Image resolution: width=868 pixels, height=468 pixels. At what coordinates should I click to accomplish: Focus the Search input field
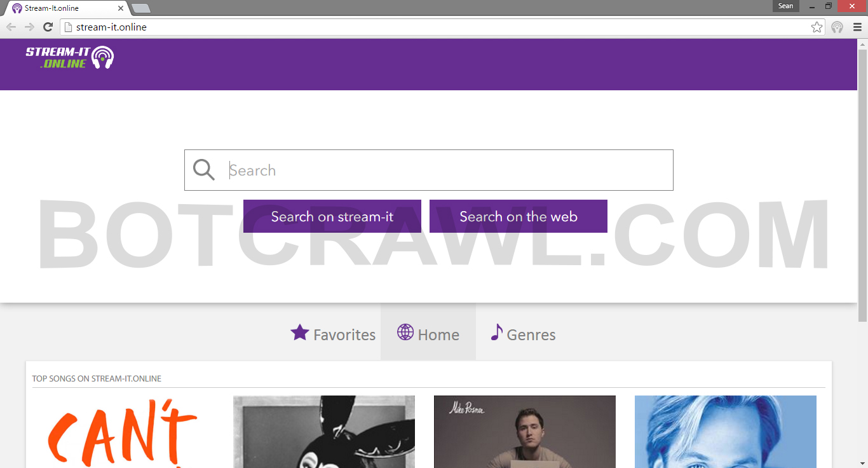click(445, 170)
